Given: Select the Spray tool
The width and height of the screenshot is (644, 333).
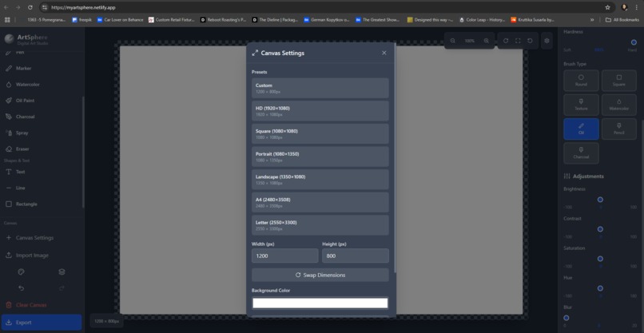Looking at the screenshot, I should pyautogui.click(x=41, y=133).
